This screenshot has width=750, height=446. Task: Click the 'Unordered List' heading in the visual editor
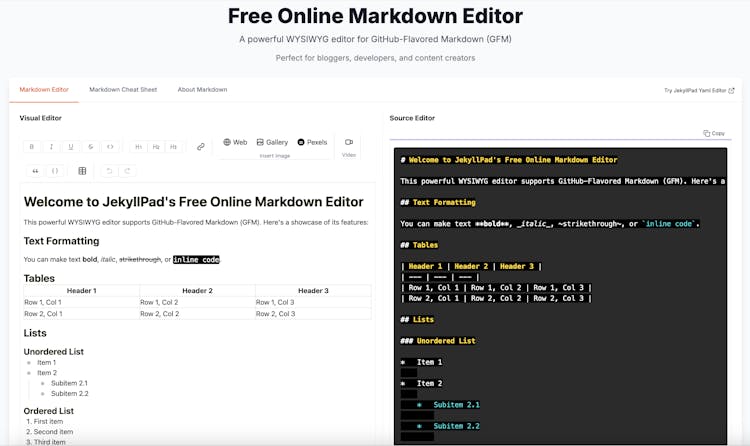click(x=54, y=351)
